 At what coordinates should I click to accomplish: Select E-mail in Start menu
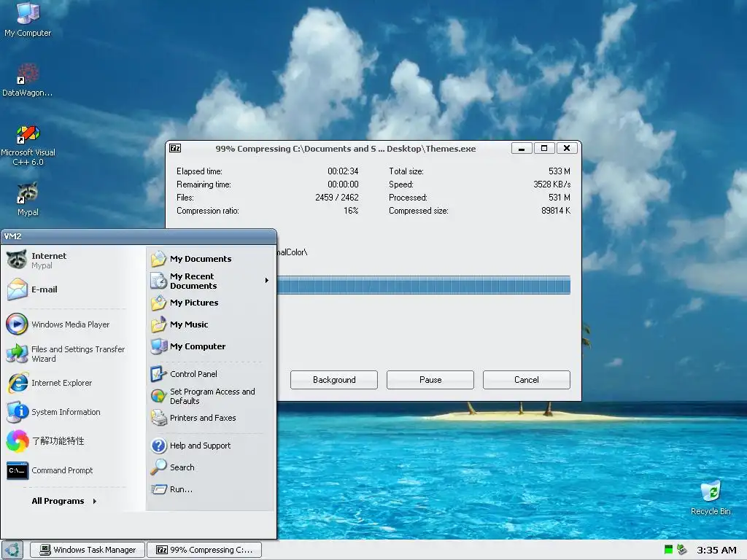coord(66,289)
